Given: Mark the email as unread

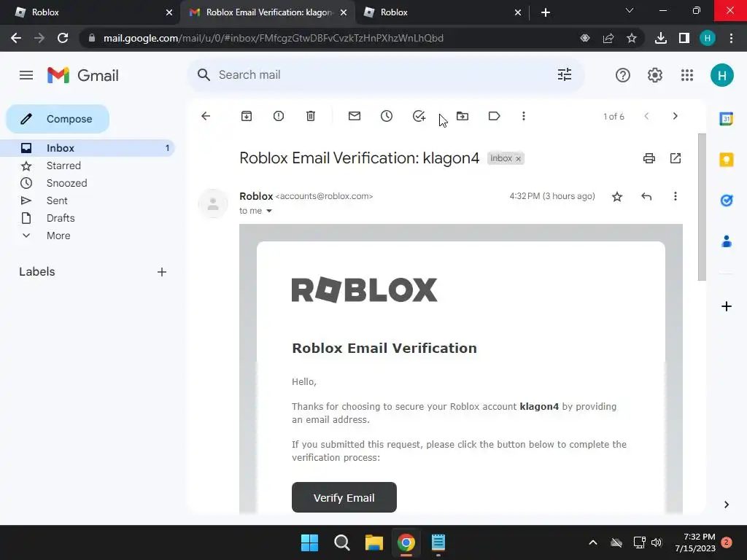Looking at the screenshot, I should click(x=355, y=116).
